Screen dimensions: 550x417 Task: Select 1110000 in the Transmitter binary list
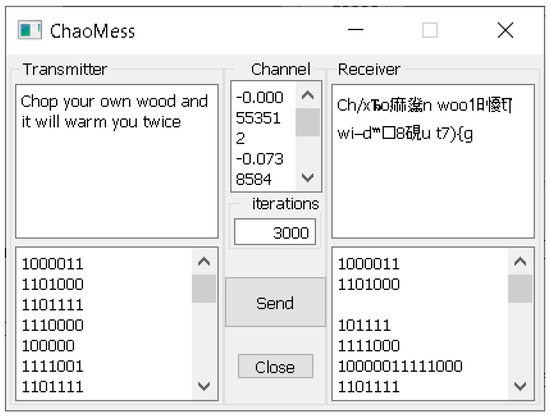(x=53, y=325)
